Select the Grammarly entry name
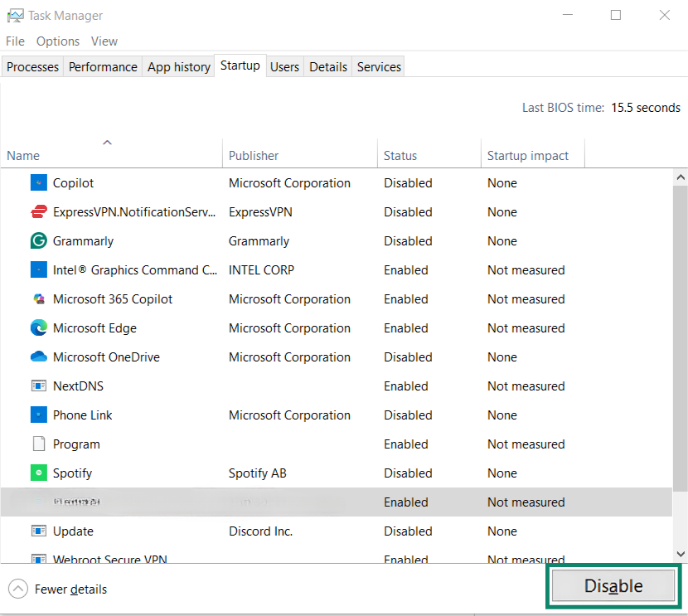The image size is (688, 616). pos(83,241)
